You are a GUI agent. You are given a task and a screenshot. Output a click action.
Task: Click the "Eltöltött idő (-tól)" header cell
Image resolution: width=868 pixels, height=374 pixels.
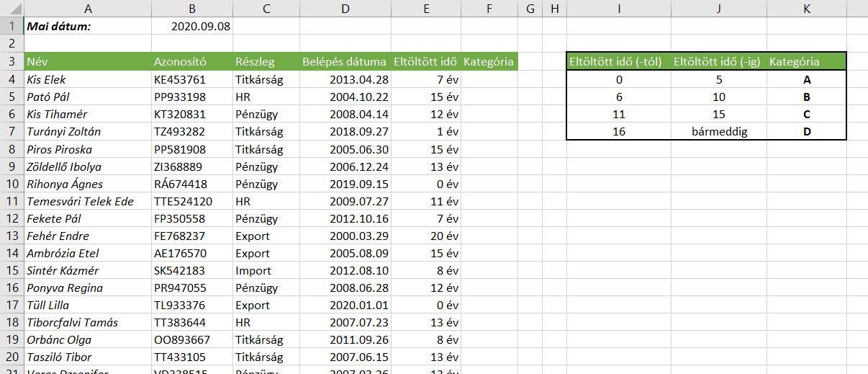tap(615, 61)
